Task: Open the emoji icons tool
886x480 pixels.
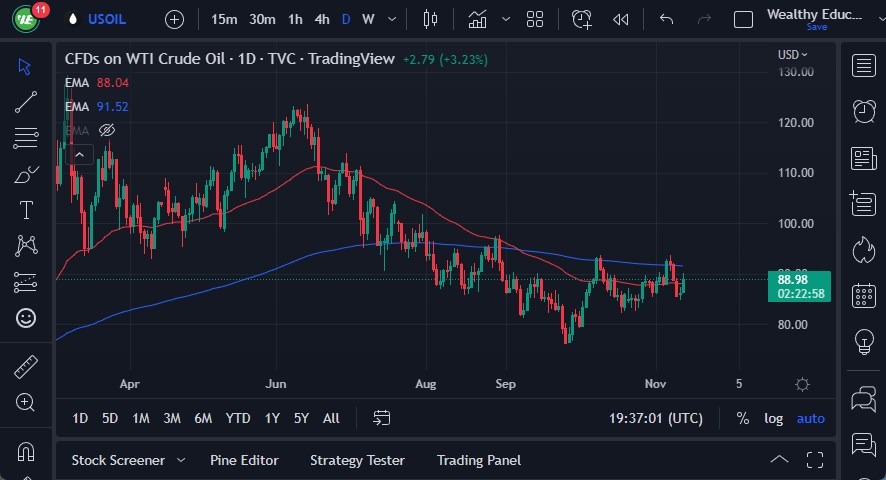Action: pyautogui.click(x=26, y=318)
